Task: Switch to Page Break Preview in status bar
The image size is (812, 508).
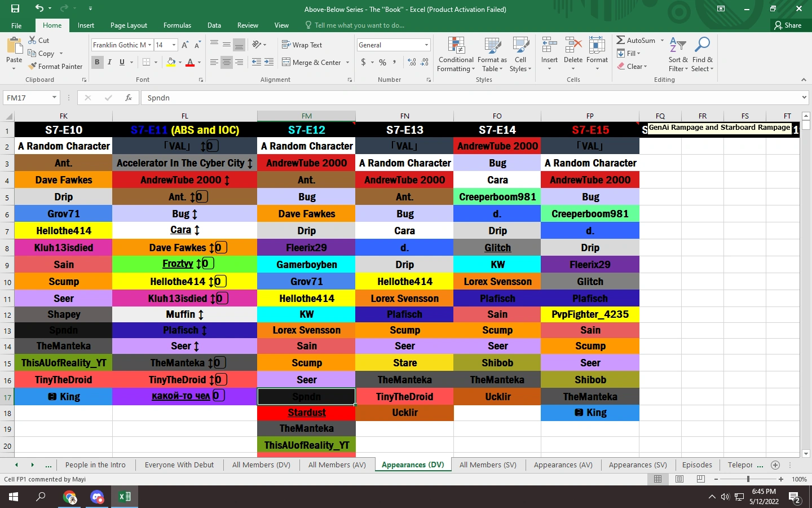Action: (x=701, y=479)
